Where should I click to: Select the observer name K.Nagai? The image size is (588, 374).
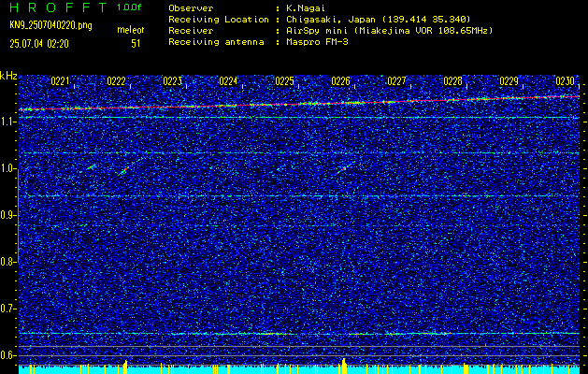pyautogui.click(x=306, y=8)
